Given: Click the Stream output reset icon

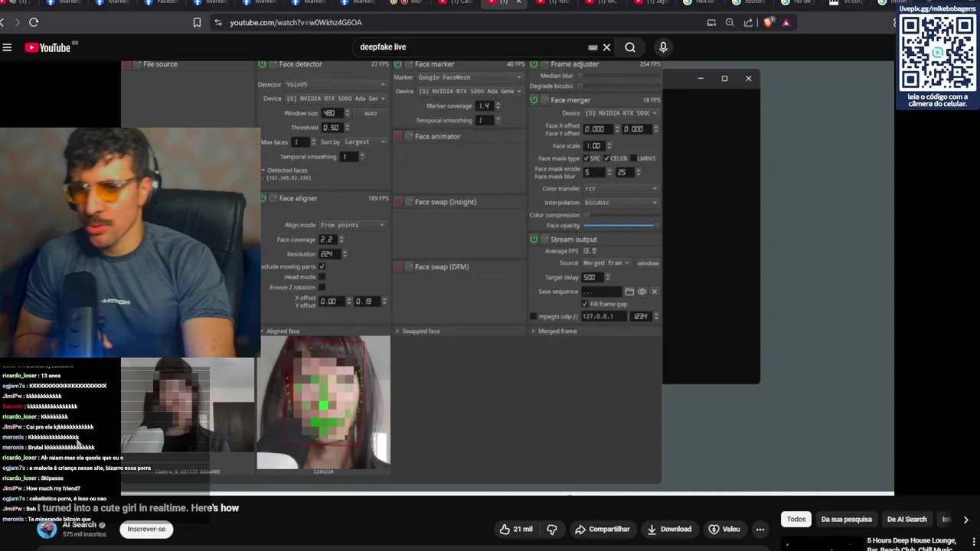Looking at the screenshot, I should (x=544, y=240).
